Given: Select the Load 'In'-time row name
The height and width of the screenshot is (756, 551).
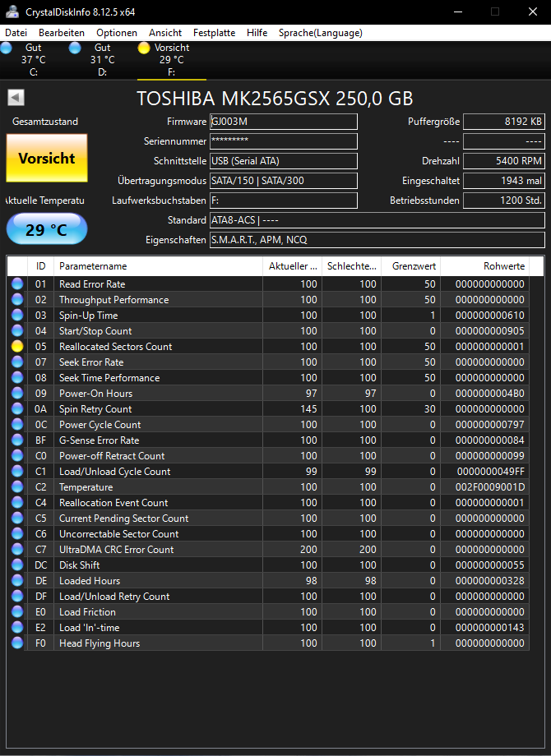Looking at the screenshot, I should point(89,628).
